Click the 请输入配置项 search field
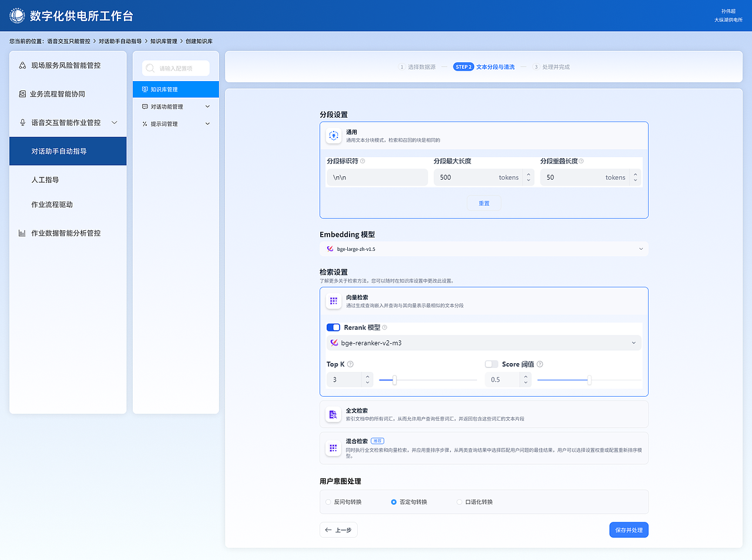Image resolution: width=752 pixels, height=560 pixels. tap(176, 68)
